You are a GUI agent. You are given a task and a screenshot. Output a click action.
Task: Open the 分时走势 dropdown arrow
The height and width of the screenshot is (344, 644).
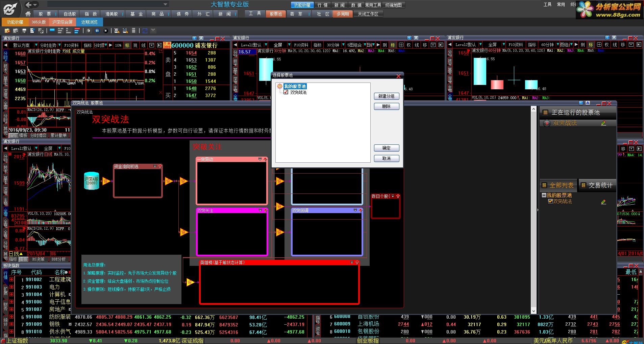(60, 45)
